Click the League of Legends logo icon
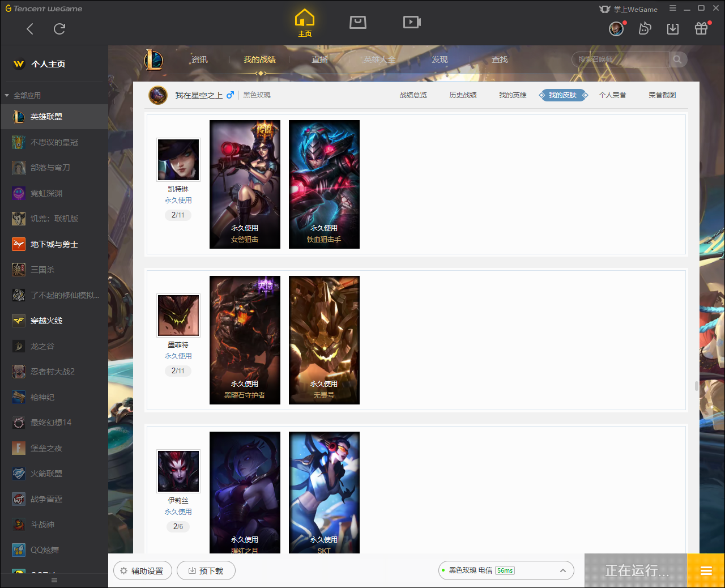Screen dimensions: 725x588 coord(153,59)
